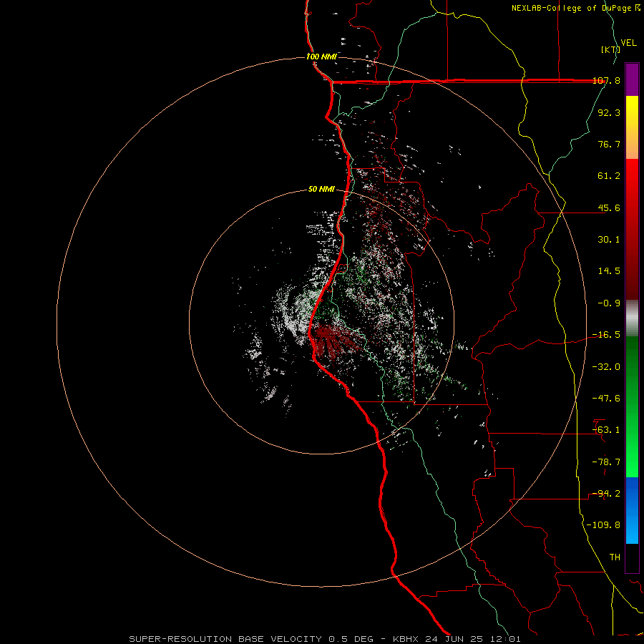
Task: Click the 107.8 legend value
Action: pyautogui.click(x=606, y=80)
